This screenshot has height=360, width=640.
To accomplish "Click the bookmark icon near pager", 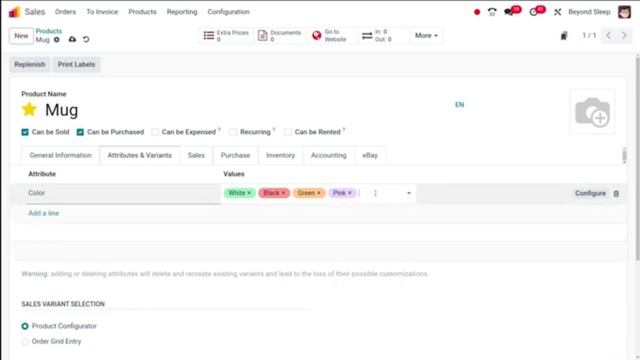I will 564,36.
